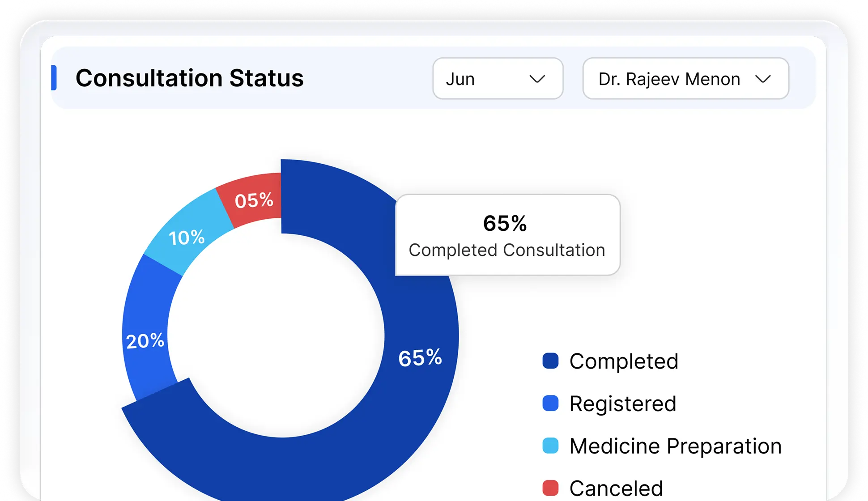
Task: Click the chevron next to Dr. Rajeev Menon
Action: pos(763,79)
